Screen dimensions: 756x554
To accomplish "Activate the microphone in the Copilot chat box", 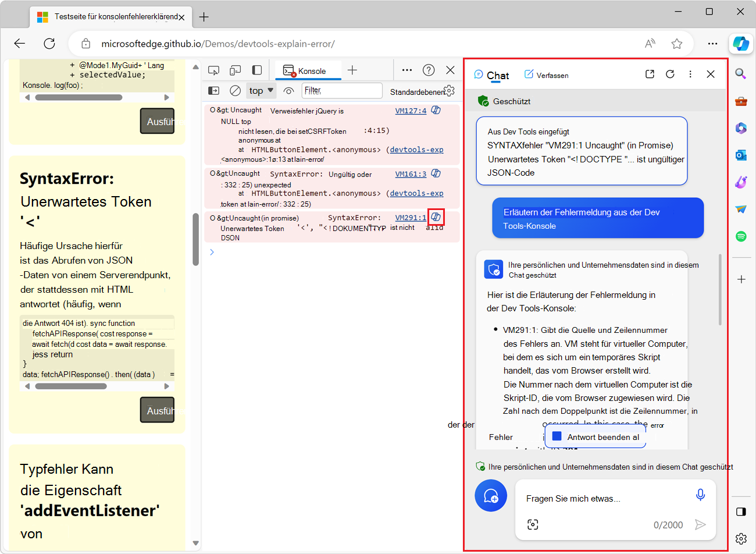I will point(700,493).
